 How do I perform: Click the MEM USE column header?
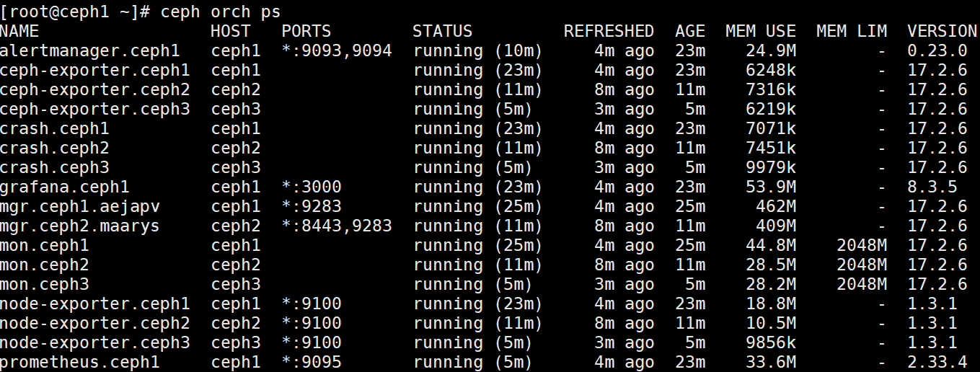[761, 32]
